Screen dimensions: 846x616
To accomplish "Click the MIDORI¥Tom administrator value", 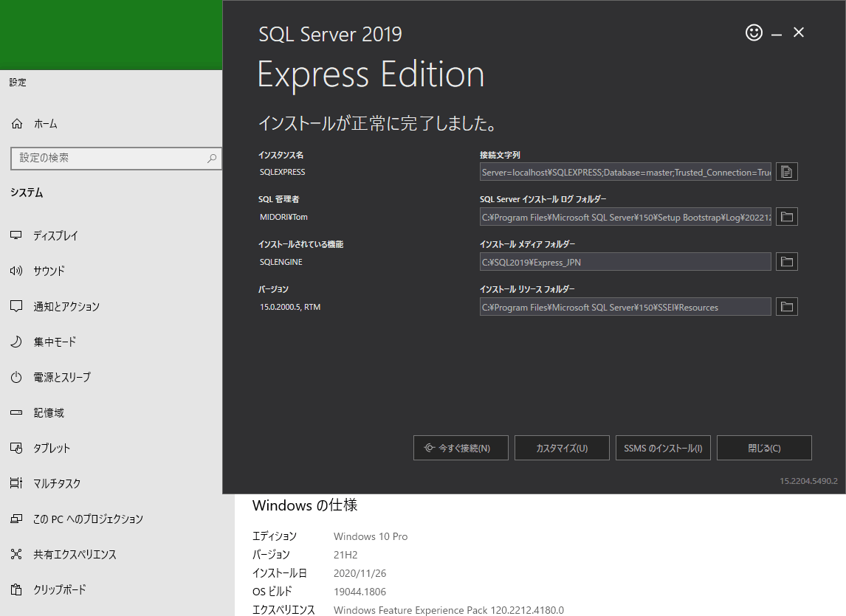I will point(283,217).
